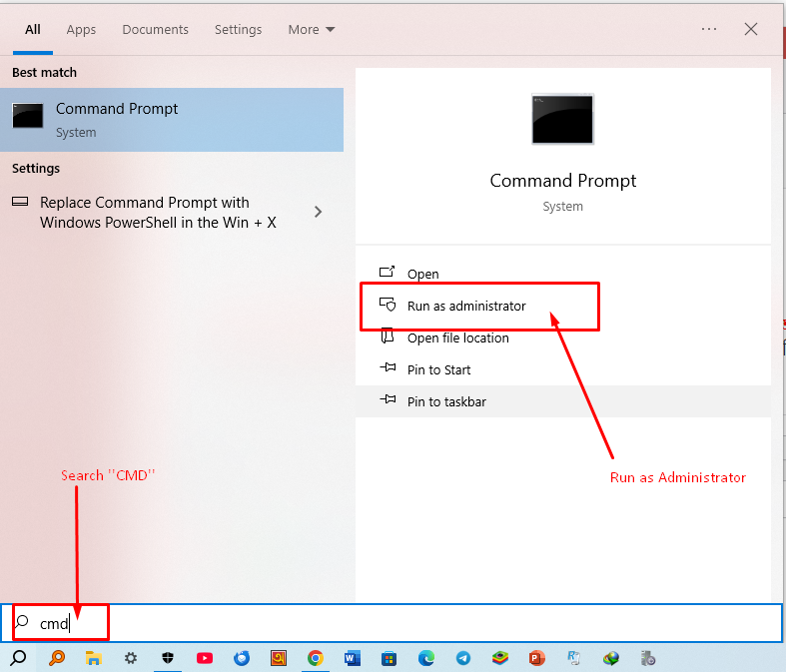Open BlueStacks from the taskbar
Viewport: 786px width, 672px height.
click(x=499, y=658)
